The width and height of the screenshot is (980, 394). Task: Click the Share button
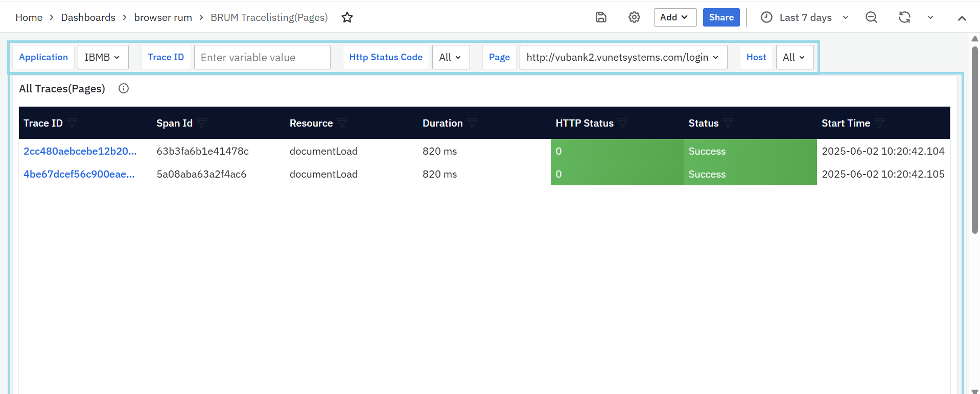(721, 17)
